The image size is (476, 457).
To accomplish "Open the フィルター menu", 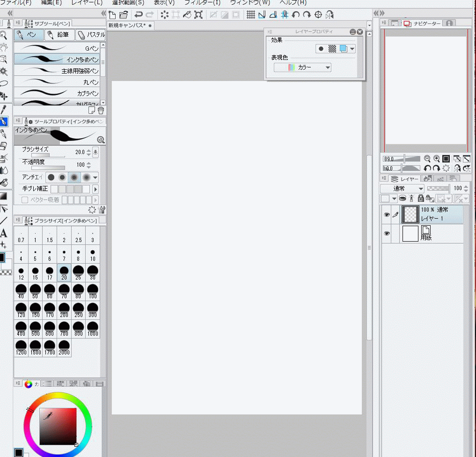I will [x=202, y=2].
